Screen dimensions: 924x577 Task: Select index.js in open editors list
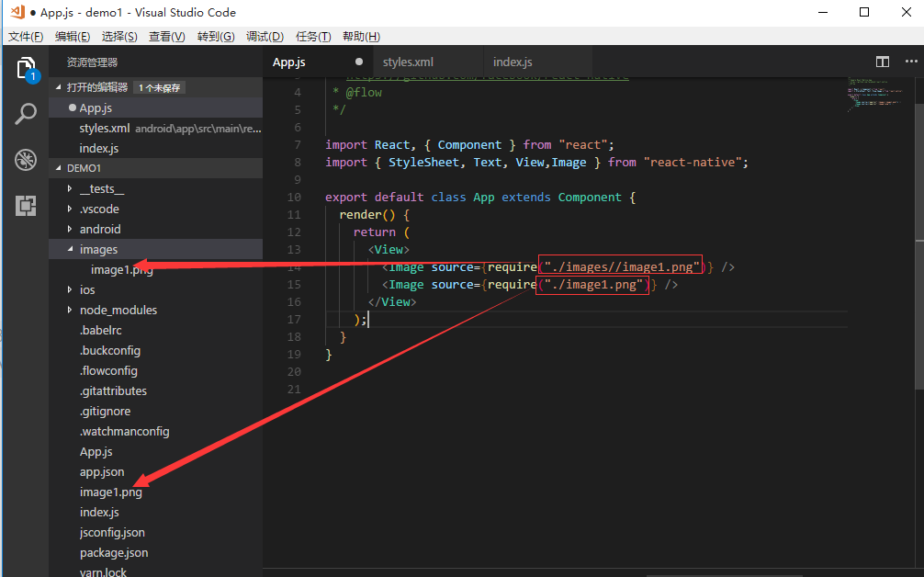tap(155, 148)
